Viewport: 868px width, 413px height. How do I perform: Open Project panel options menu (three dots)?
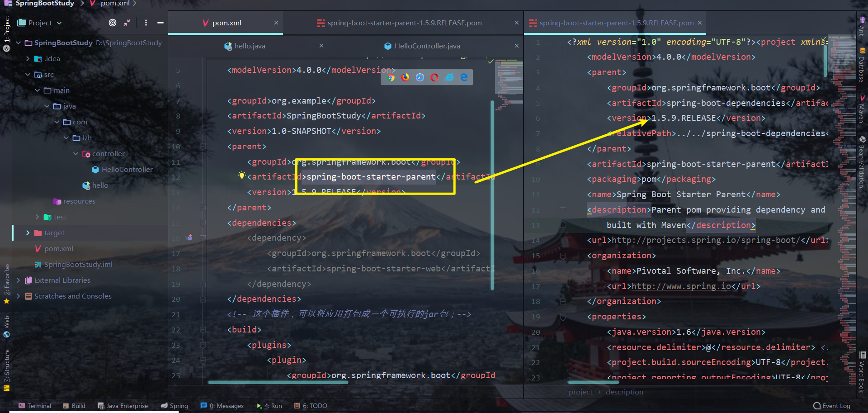coord(146,23)
